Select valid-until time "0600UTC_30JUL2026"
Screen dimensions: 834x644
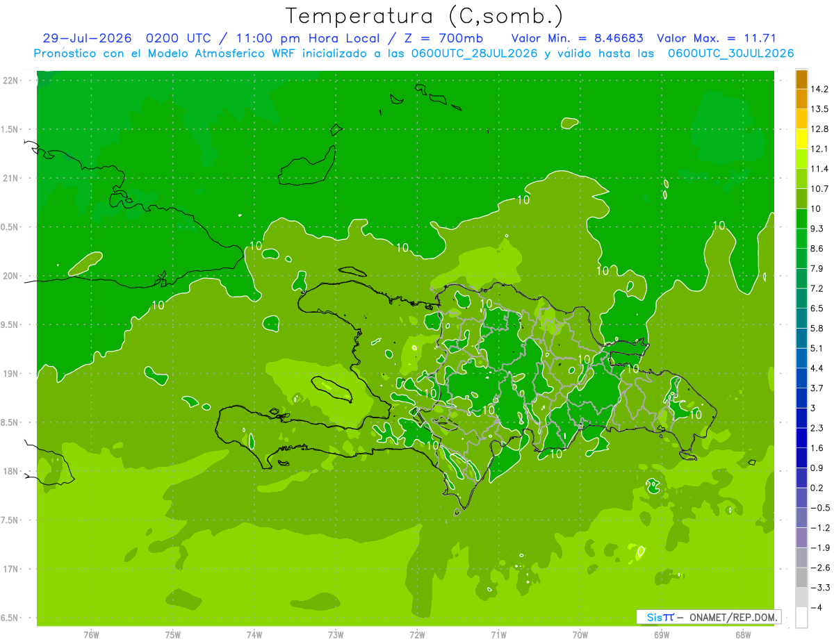730,53
